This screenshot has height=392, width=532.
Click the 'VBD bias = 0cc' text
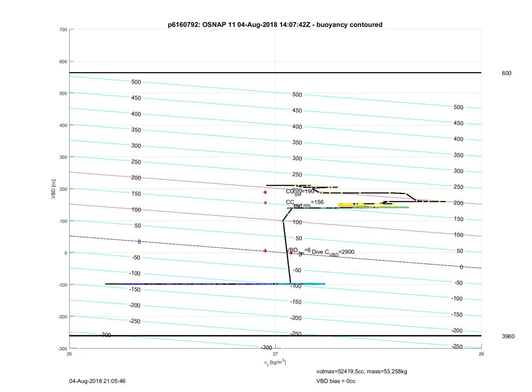coord(336,381)
